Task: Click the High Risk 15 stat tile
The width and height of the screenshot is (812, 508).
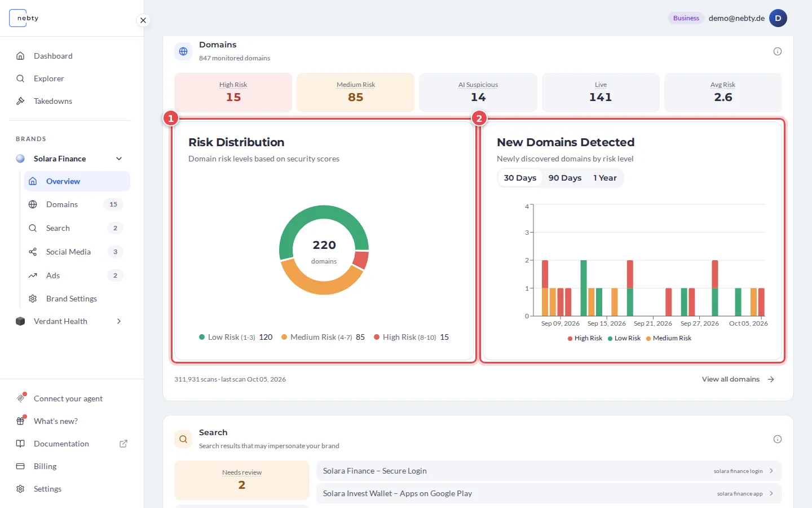Action: [233, 92]
